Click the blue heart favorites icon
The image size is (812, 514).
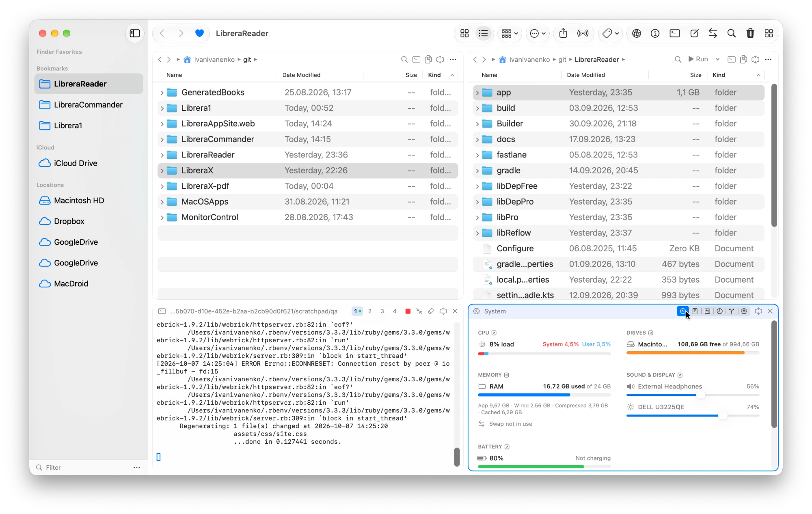199,33
